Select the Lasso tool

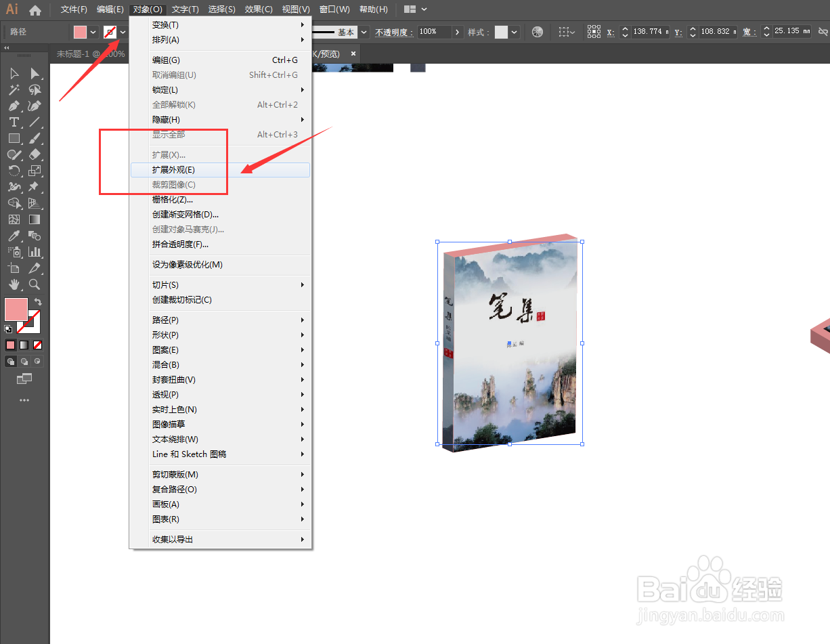35,89
